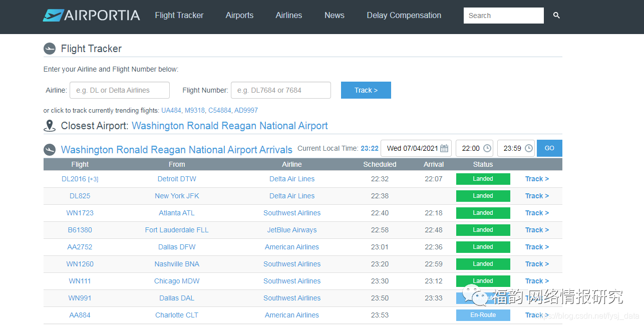
Task: Open Delay Compensation navigation item
Action: click(x=404, y=16)
